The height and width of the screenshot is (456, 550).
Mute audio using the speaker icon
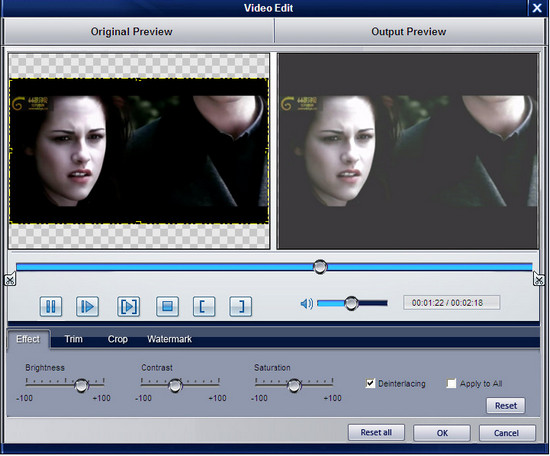[307, 303]
